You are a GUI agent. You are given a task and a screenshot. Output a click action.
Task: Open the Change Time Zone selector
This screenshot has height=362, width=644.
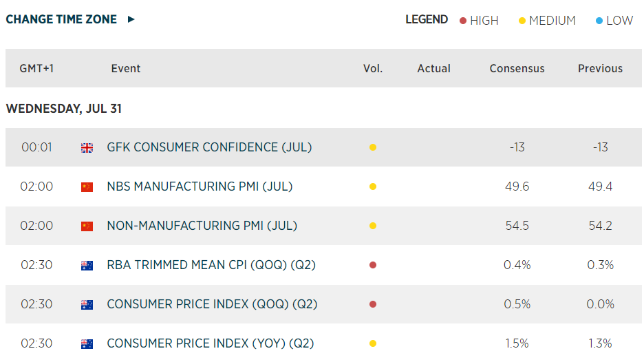(61, 19)
